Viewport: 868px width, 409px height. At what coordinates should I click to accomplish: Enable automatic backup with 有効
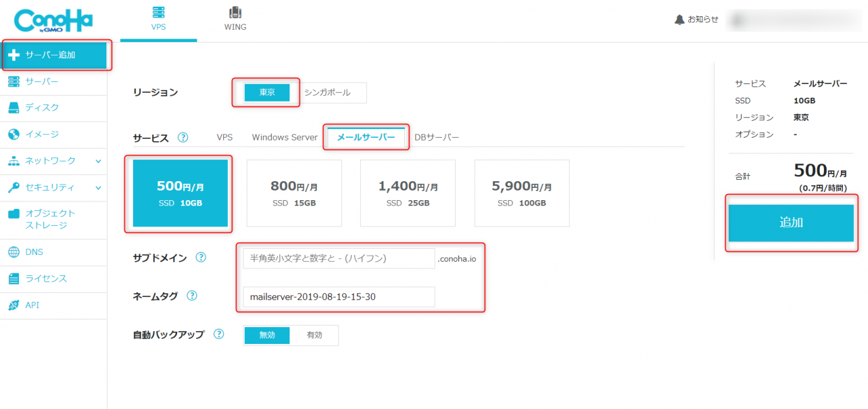coord(314,335)
